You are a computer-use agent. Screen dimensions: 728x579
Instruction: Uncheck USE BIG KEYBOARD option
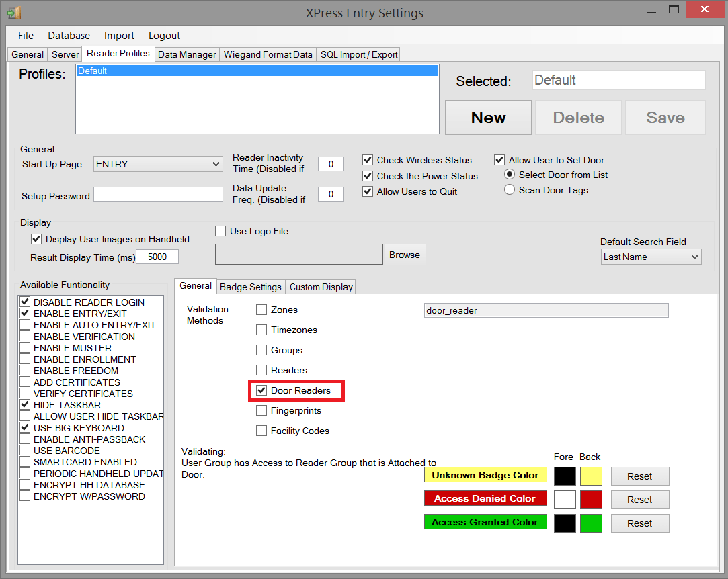coord(25,428)
